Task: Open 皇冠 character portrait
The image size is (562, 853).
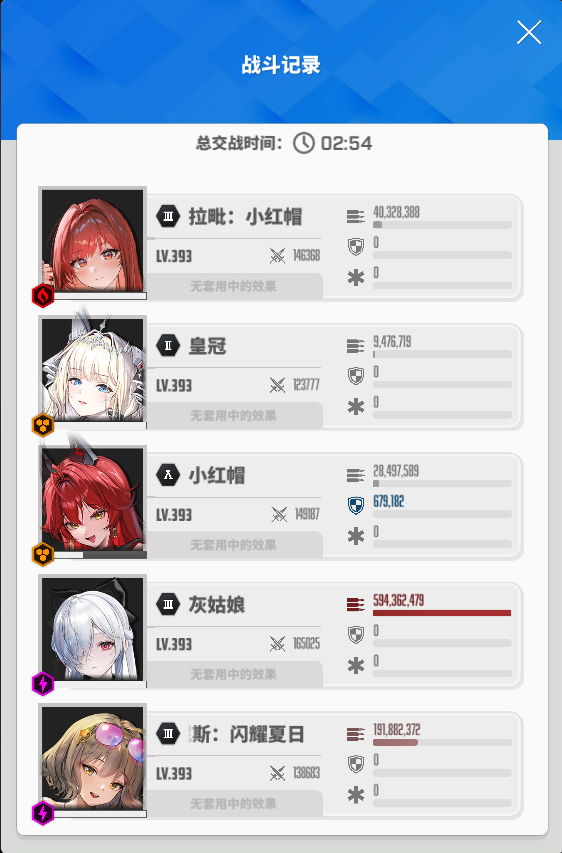Action: 92,371
